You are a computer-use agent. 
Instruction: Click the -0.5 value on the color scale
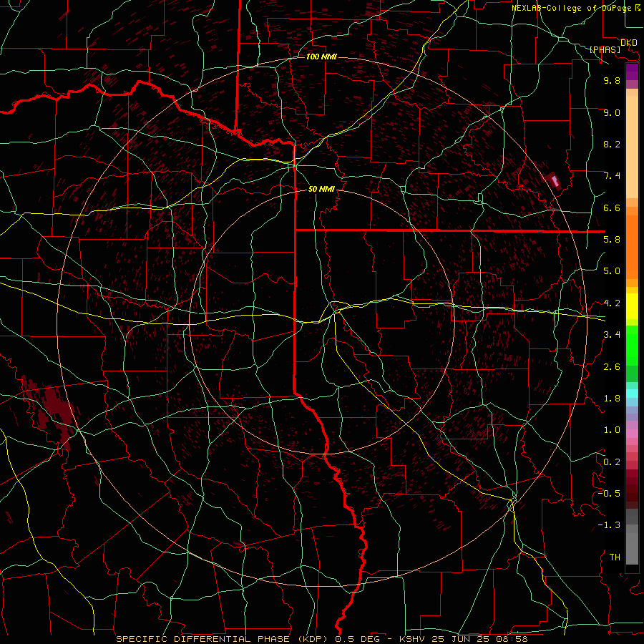(609, 494)
